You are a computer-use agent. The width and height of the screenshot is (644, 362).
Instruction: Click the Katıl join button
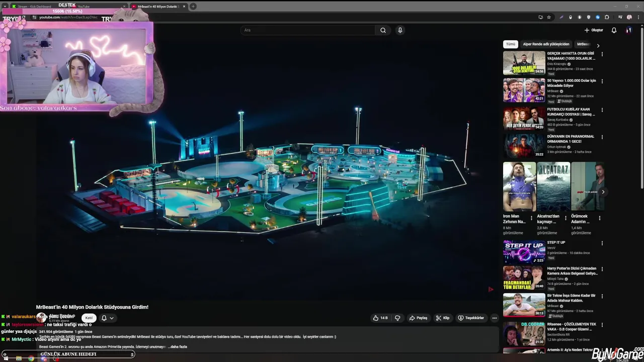click(89, 318)
